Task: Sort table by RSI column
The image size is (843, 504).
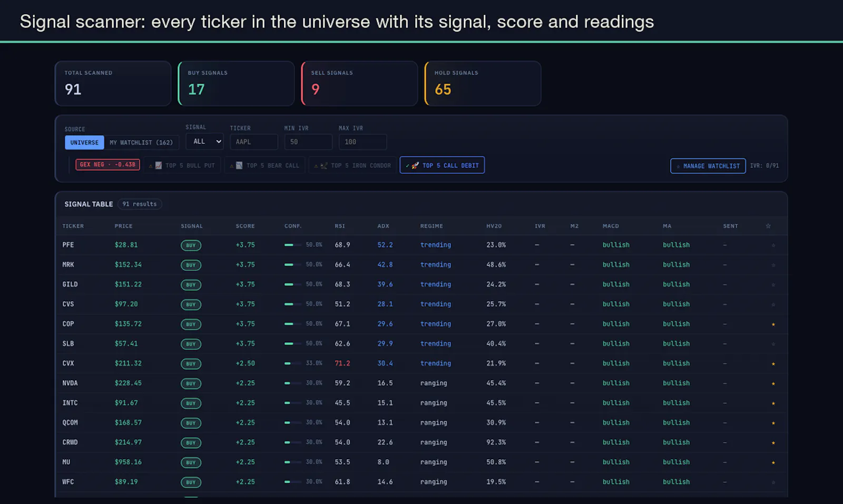Action: (x=340, y=226)
